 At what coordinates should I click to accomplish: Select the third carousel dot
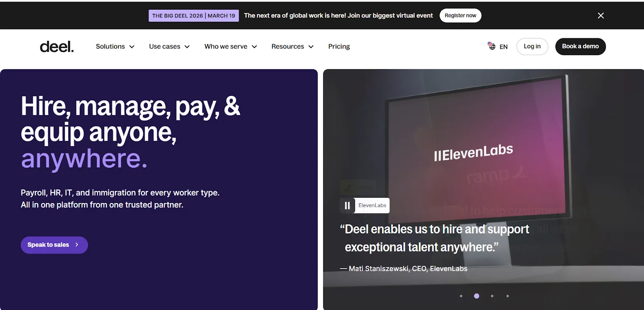492,296
